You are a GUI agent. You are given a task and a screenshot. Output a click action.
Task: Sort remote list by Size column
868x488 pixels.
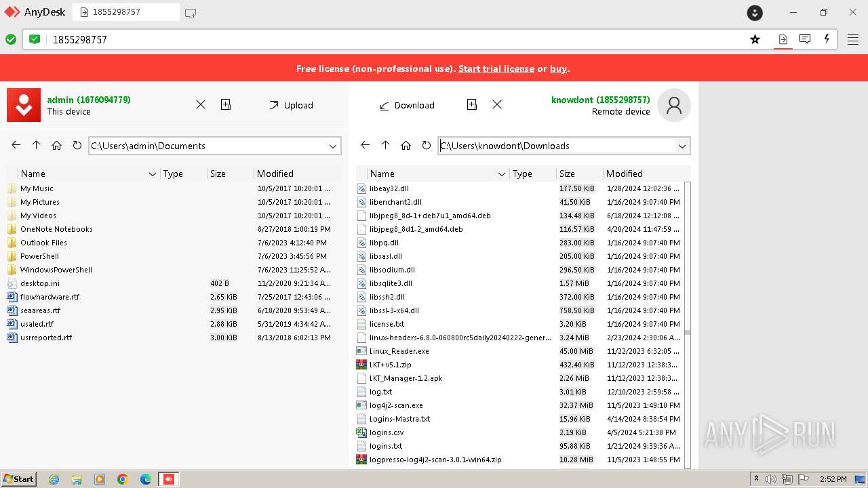pos(568,174)
